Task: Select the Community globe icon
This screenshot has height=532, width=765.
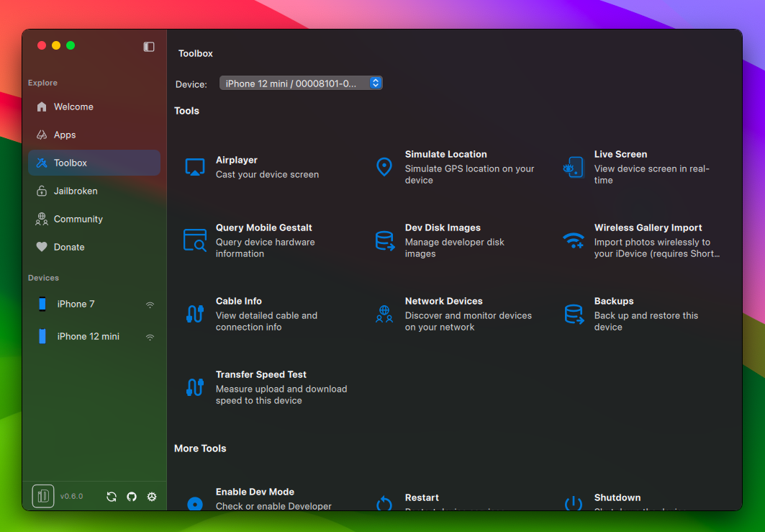Action: tap(42, 219)
